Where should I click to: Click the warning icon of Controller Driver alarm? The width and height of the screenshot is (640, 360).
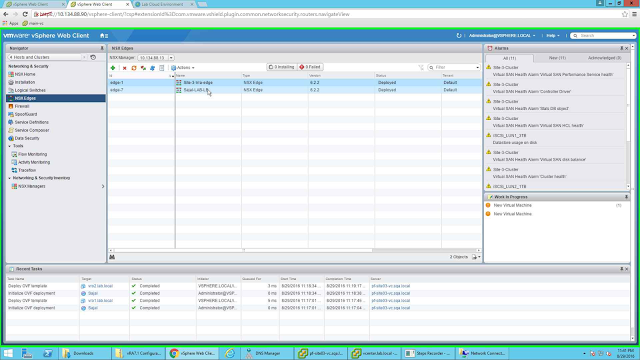489,84
